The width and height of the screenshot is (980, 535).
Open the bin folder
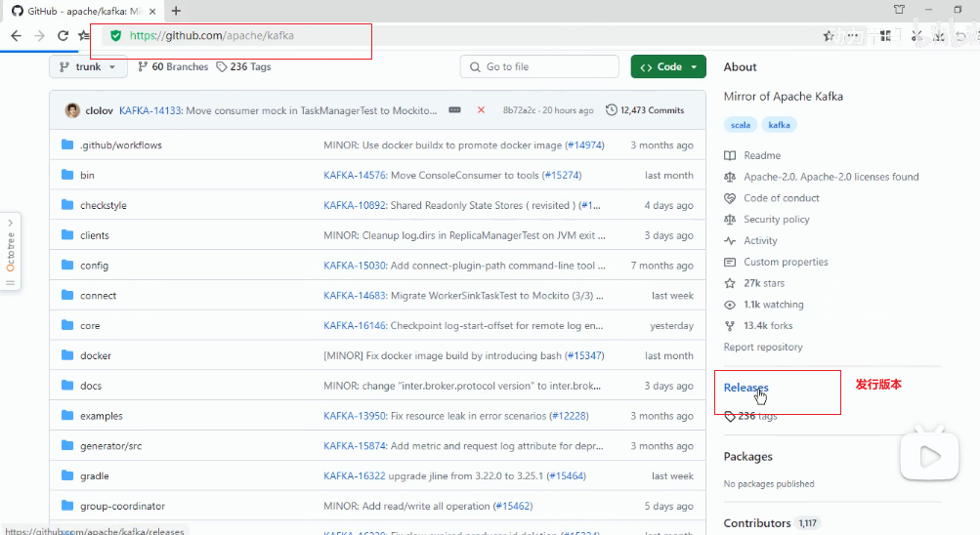coord(88,176)
